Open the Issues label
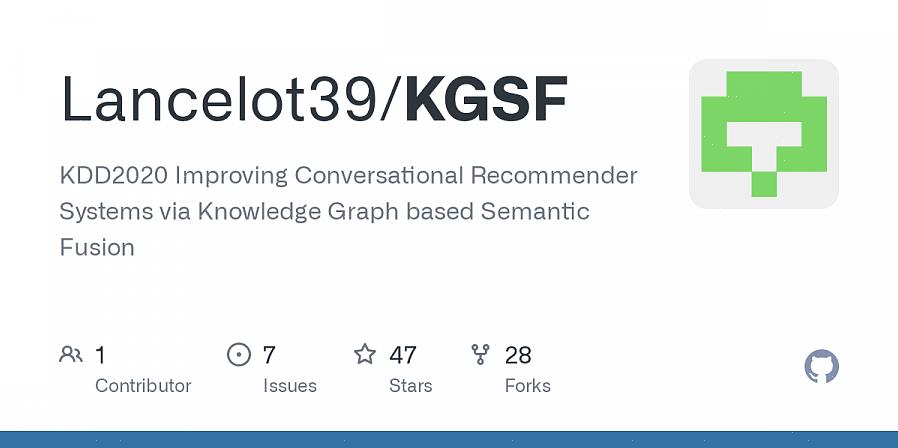 click(x=290, y=385)
